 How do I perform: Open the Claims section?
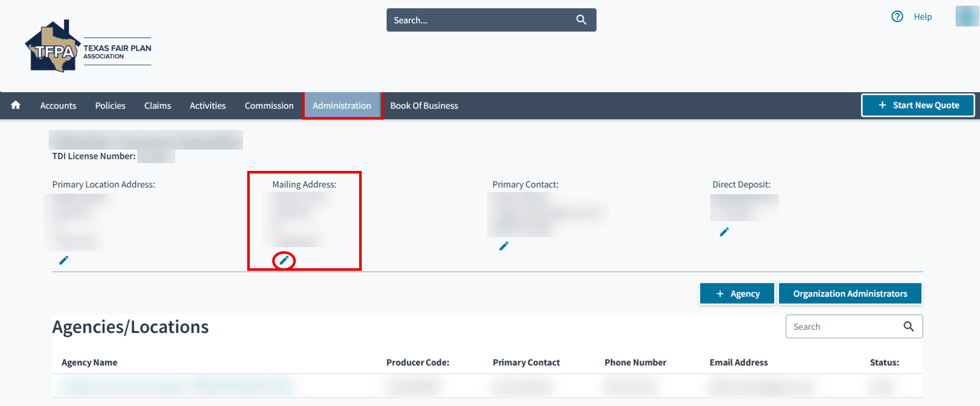pyautogui.click(x=158, y=106)
